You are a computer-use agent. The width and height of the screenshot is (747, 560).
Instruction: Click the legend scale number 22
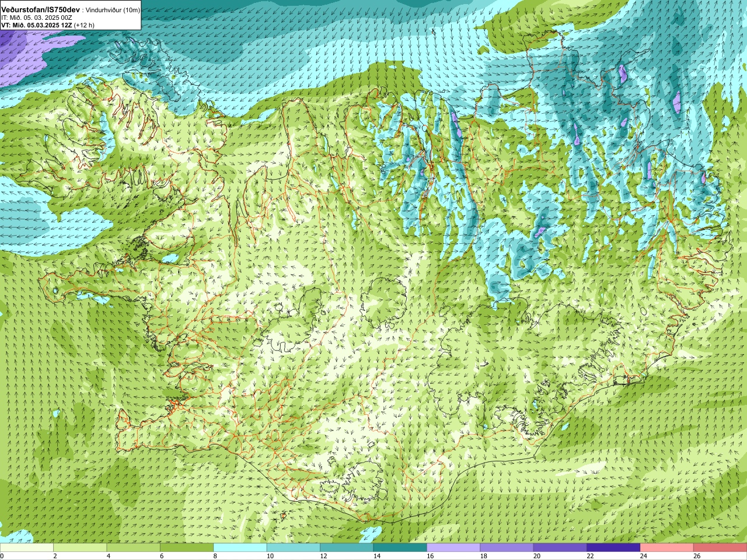[x=590, y=556]
